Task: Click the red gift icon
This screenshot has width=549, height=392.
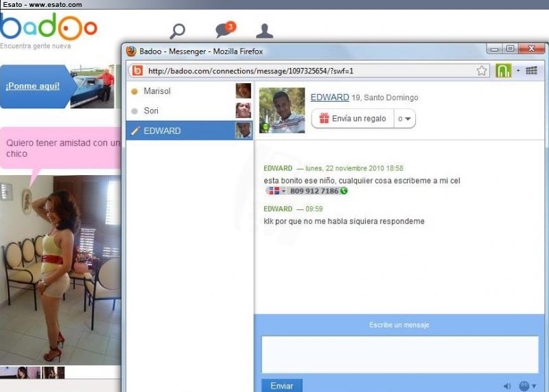Action: point(324,118)
